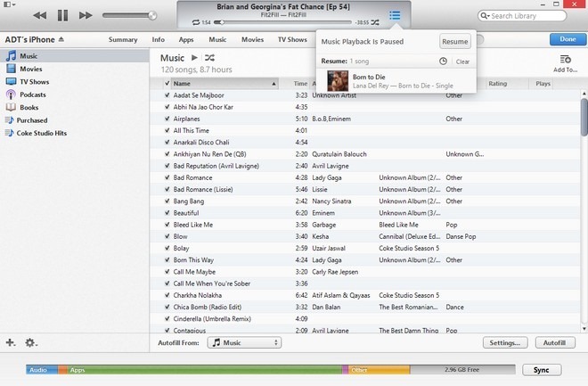The height and width of the screenshot is (386, 588).
Task: Open the top-left window menu icon
Action: tap(9, 4)
